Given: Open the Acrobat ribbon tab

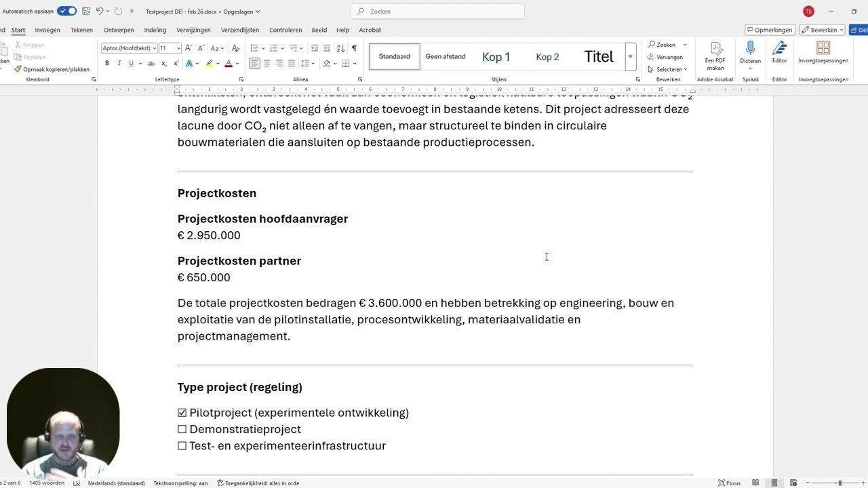Looking at the screenshot, I should coord(370,30).
